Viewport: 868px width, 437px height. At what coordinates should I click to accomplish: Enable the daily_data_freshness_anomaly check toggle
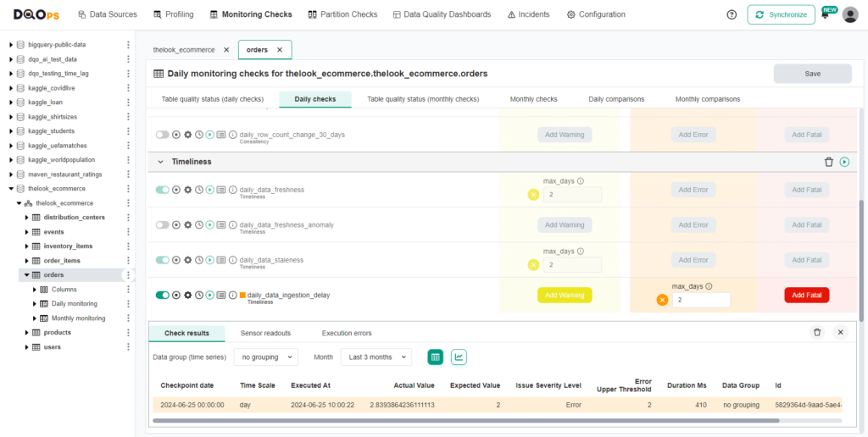click(x=163, y=225)
